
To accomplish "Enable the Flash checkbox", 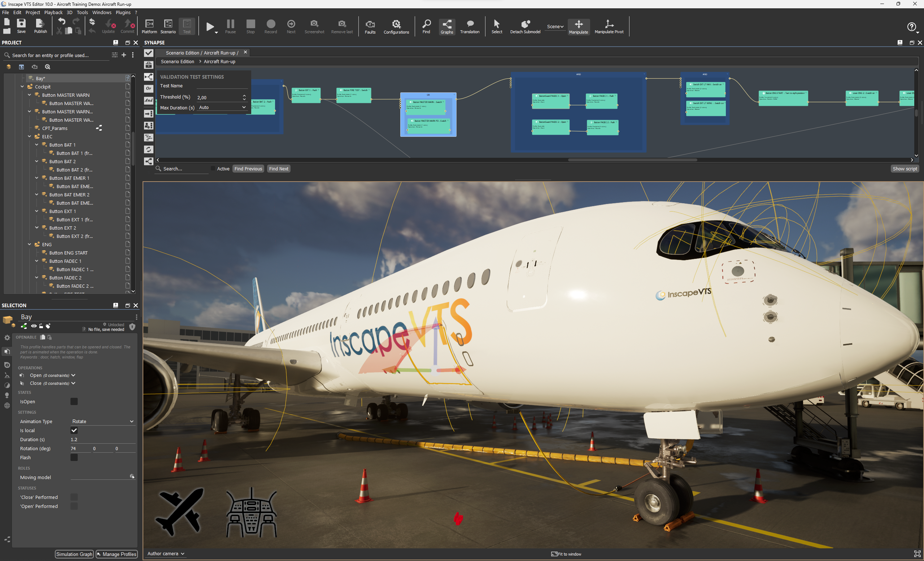I will pos(74,457).
